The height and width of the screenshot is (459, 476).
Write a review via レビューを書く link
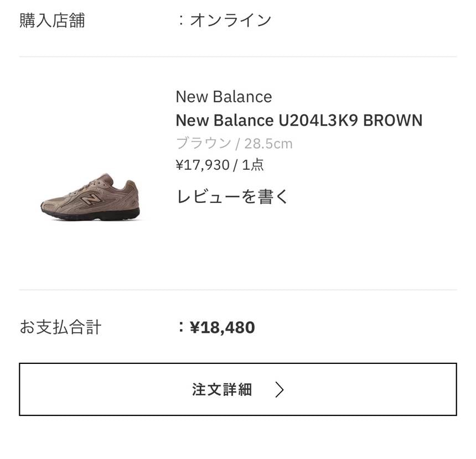tap(231, 196)
